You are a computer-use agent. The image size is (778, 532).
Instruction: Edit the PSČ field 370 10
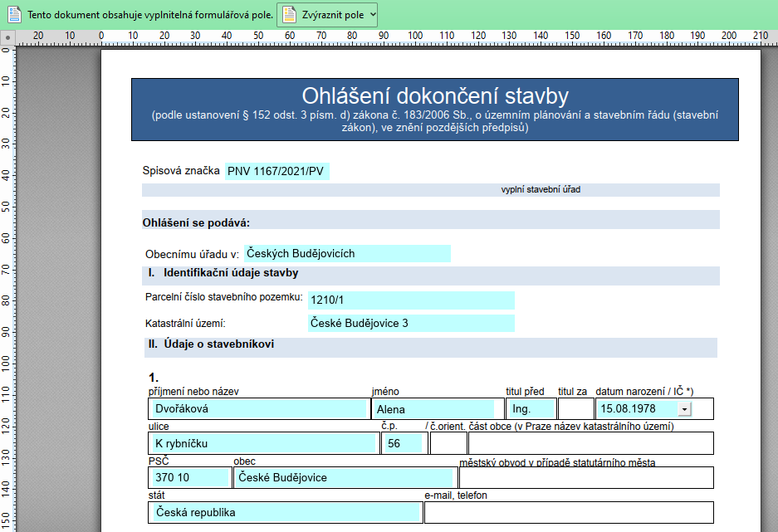(x=189, y=477)
